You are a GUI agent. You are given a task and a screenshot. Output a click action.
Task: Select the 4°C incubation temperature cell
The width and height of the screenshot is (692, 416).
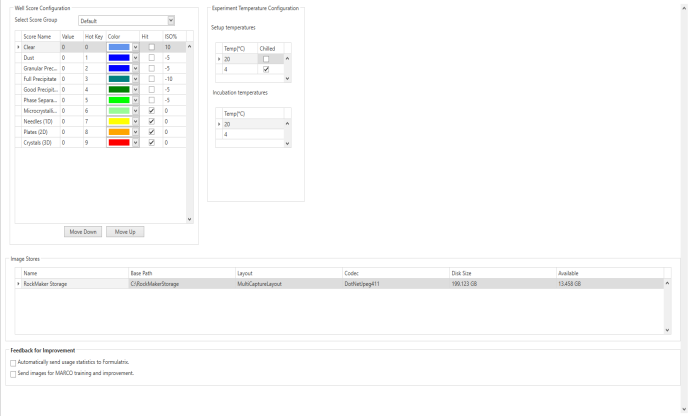[x=250, y=134]
